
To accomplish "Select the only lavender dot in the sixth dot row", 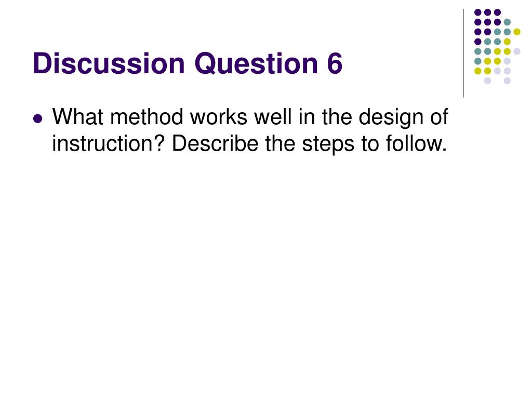I will tap(507, 61).
